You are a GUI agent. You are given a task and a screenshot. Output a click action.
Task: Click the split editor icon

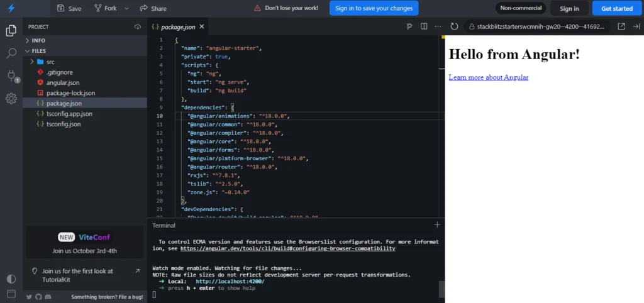424,26
